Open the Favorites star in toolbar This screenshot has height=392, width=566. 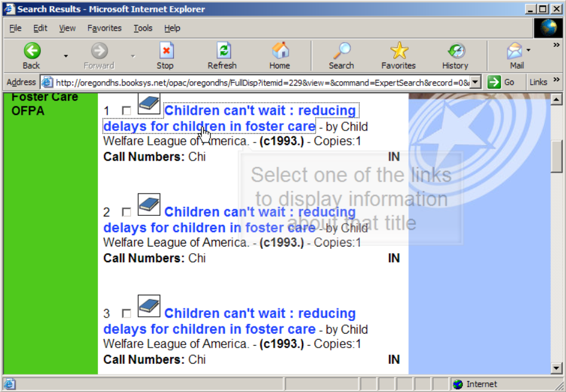[x=399, y=51]
